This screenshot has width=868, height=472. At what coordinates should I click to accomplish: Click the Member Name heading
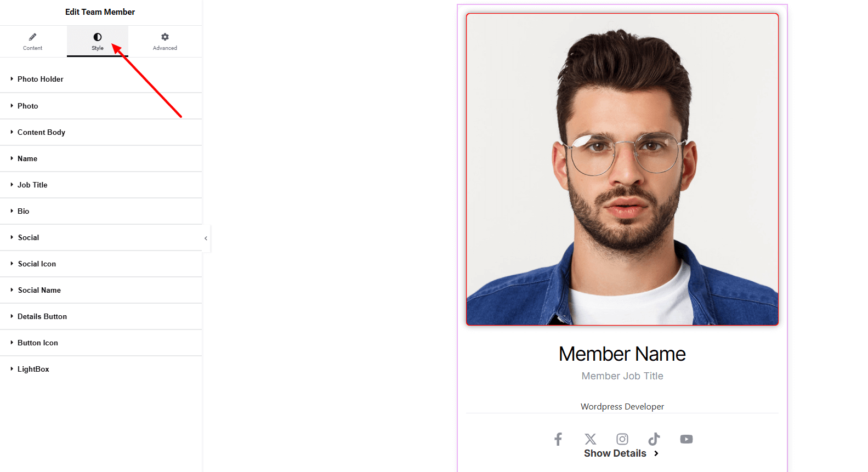point(622,354)
